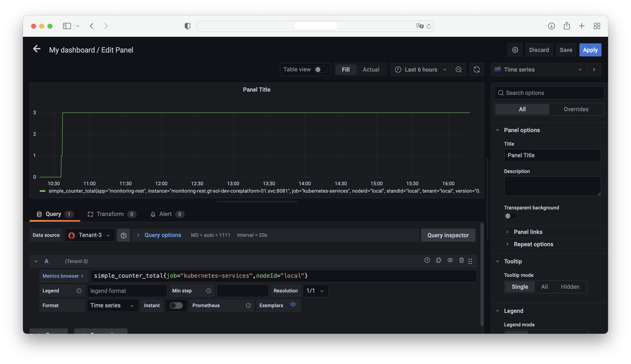
Task: Click the Min step info icon
Action: pyautogui.click(x=208, y=291)
